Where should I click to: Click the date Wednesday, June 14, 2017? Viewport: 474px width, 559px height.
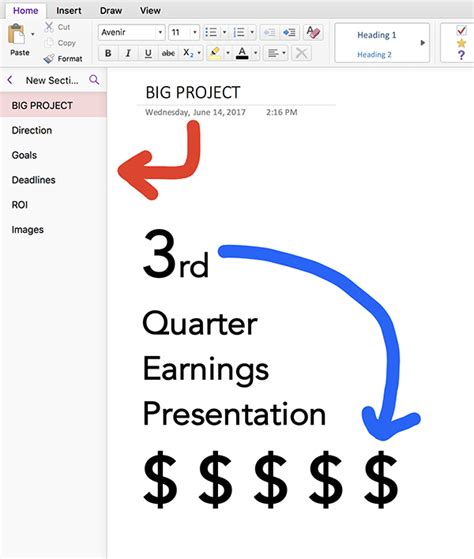click(x=195, y=112)
